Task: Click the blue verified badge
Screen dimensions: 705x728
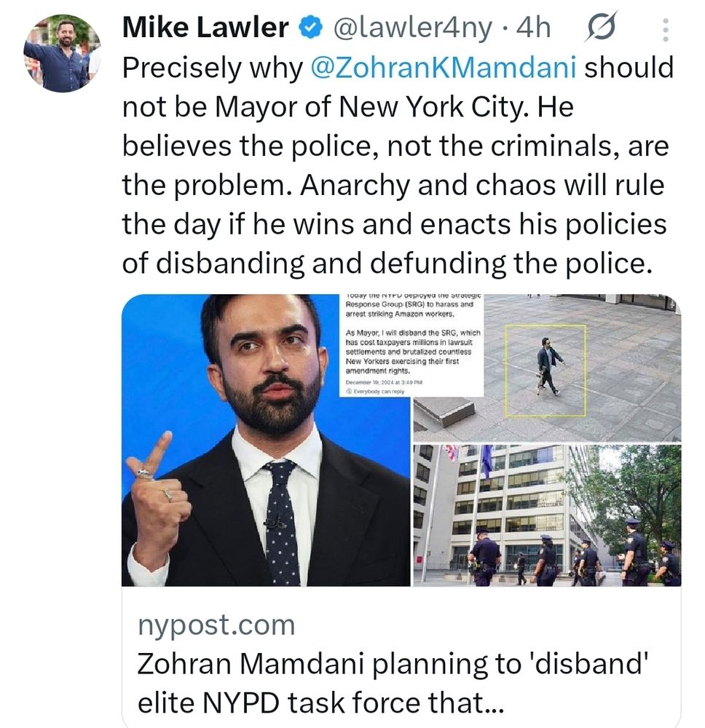Action: (310, 28)
